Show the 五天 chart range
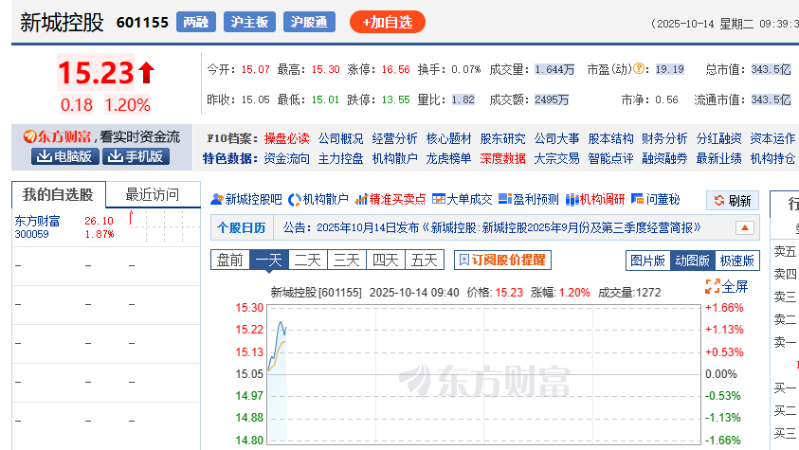 pos(423,260)
